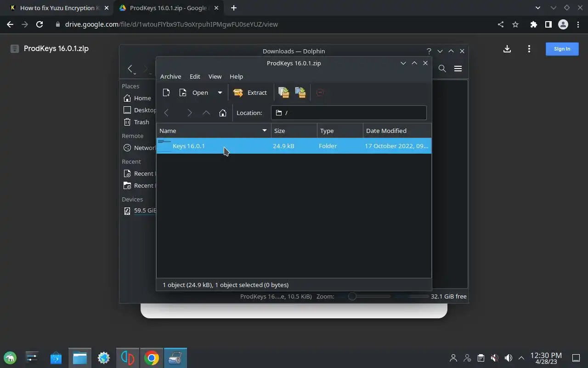This screenshot has width=588, height=368.
Task: Click the 32.1 GiB free space indicator
Action: (x=448, y=296)
